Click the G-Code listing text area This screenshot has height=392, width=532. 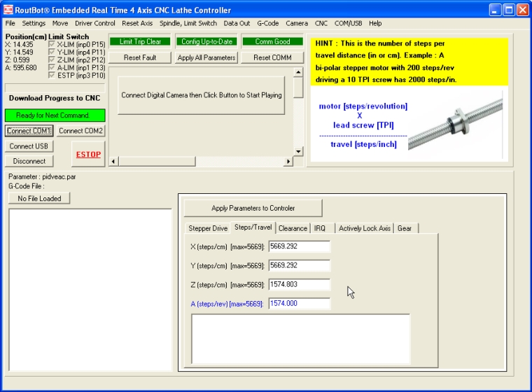coord(90,290)
